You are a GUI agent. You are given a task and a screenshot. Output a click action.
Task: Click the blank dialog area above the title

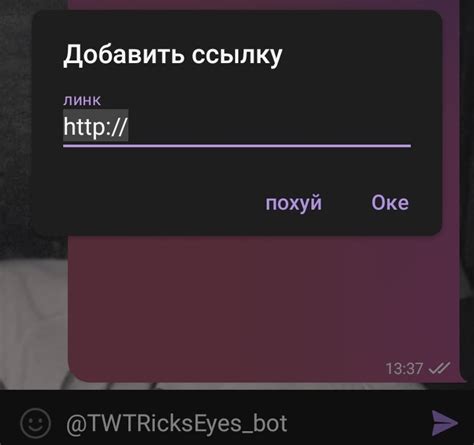click(237, 26)
